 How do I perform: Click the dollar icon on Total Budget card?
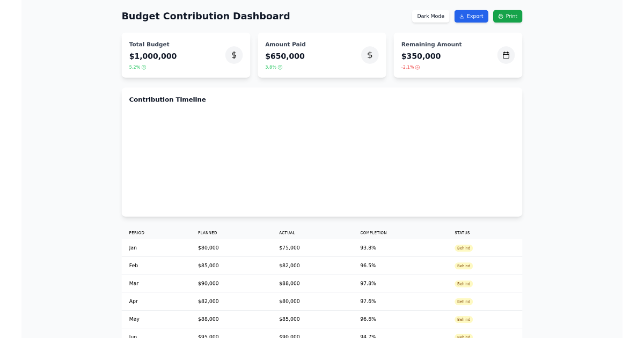point(234,55)
